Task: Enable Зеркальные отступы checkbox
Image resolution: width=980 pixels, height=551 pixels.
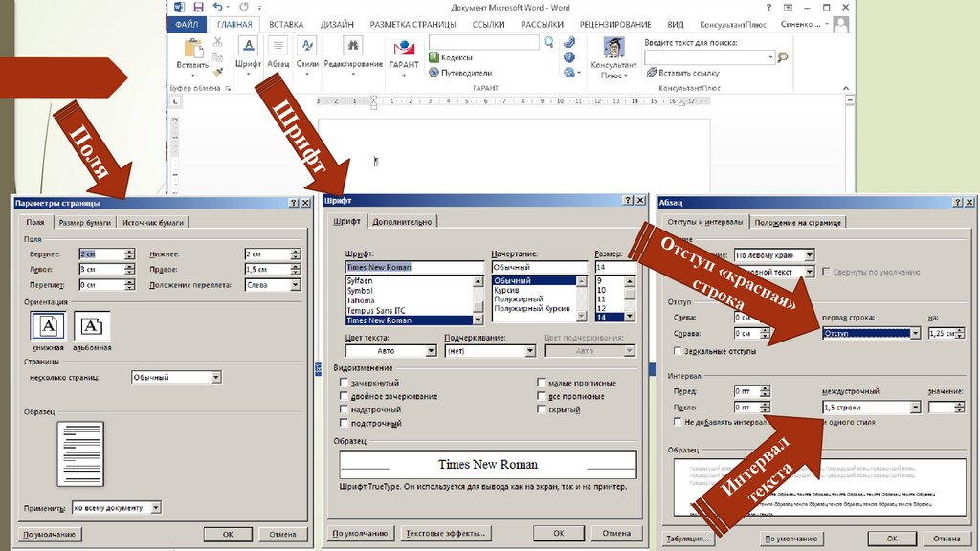Action: [x=678, y=351]
